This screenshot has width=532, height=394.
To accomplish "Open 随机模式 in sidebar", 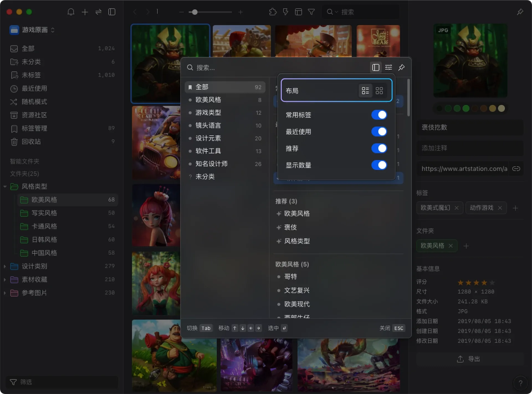I will pos(62,102).
